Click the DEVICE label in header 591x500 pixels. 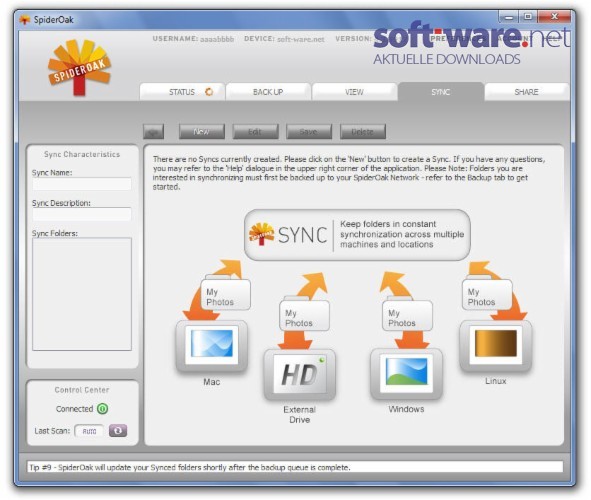coord(259,38)
